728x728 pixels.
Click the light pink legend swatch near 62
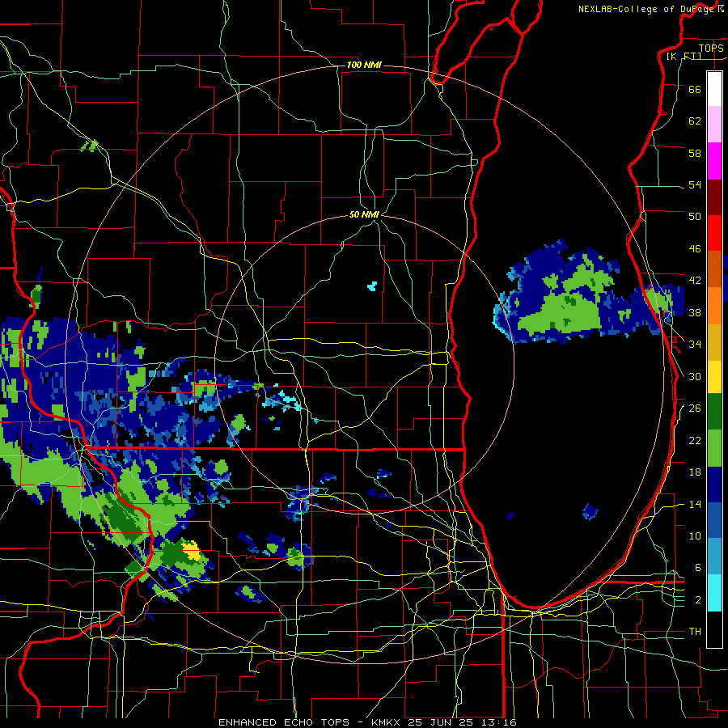(714, 125)
